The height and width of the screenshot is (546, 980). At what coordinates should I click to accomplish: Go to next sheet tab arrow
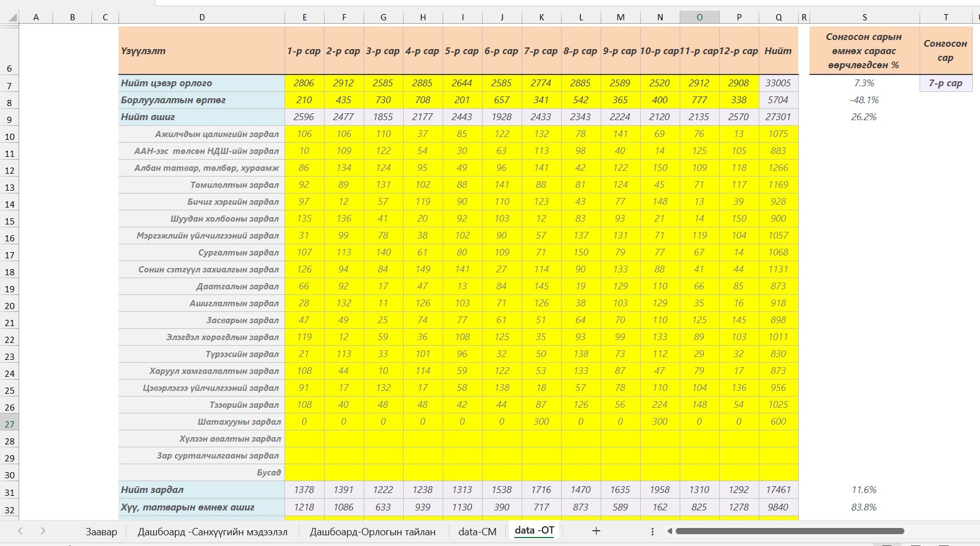(43, 531)
